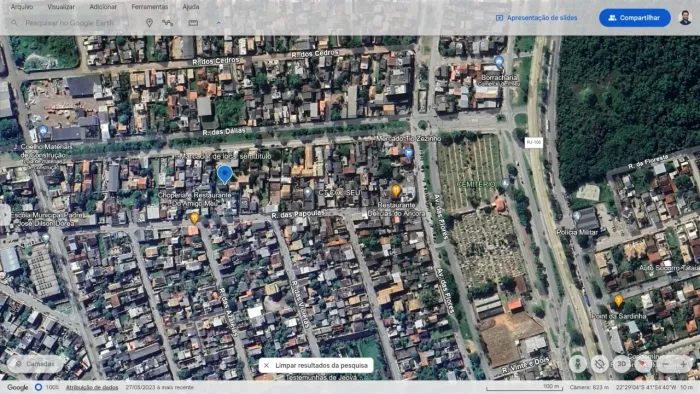
Task: Click the Auto Socorro Tatala label
Action: pos(669,268)
